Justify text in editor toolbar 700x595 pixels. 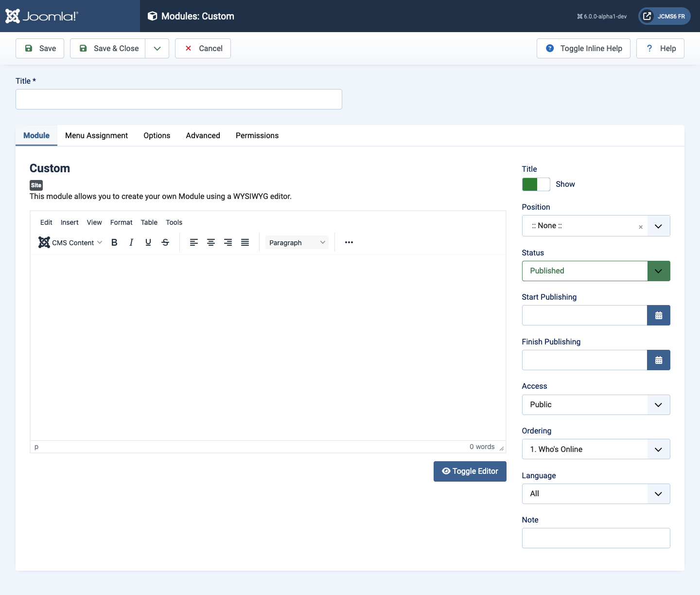245,242
